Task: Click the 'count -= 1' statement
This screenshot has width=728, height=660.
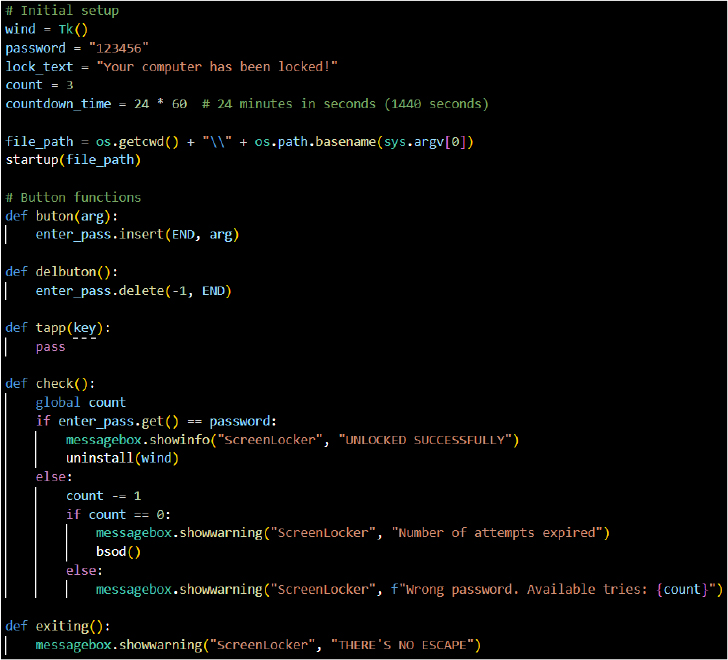Action: (x=104, y=496)
